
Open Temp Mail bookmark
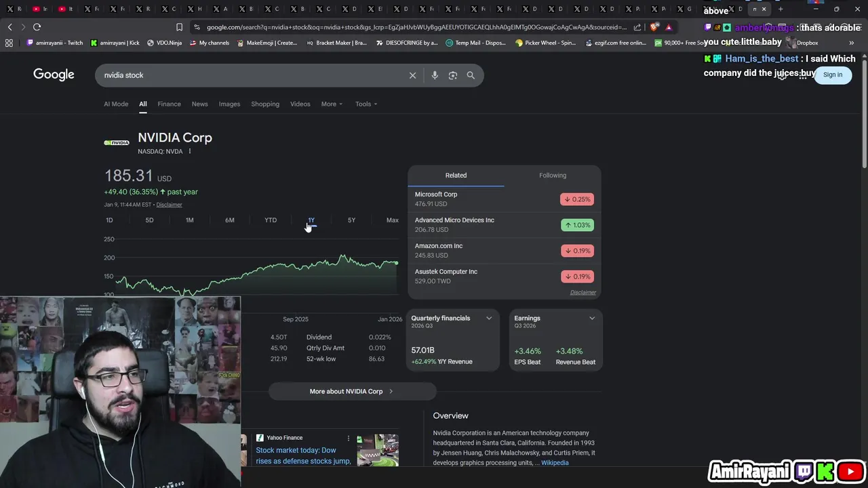[x=475, y=43]
